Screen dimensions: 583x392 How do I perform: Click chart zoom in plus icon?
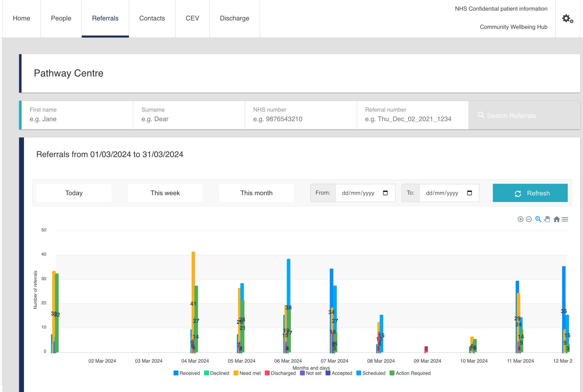tap(520, 219)
